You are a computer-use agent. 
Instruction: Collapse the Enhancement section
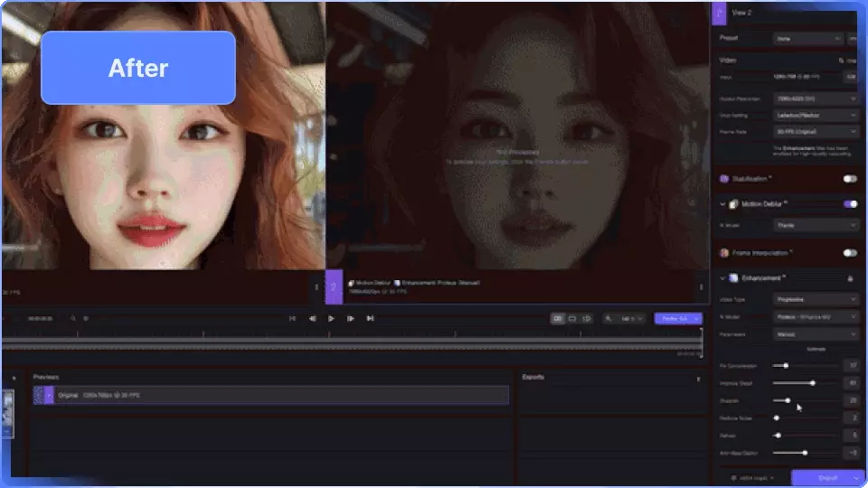point(722,278)
